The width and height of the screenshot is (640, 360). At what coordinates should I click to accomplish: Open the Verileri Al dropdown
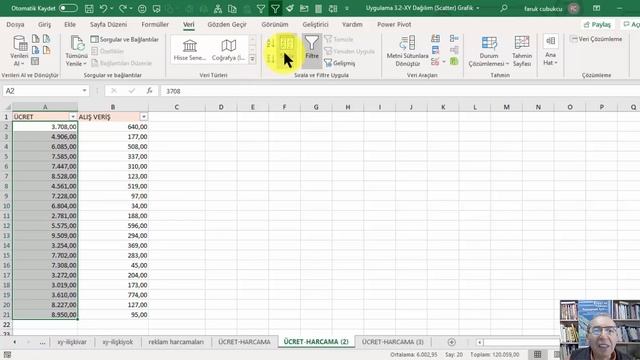click(19, 51)
